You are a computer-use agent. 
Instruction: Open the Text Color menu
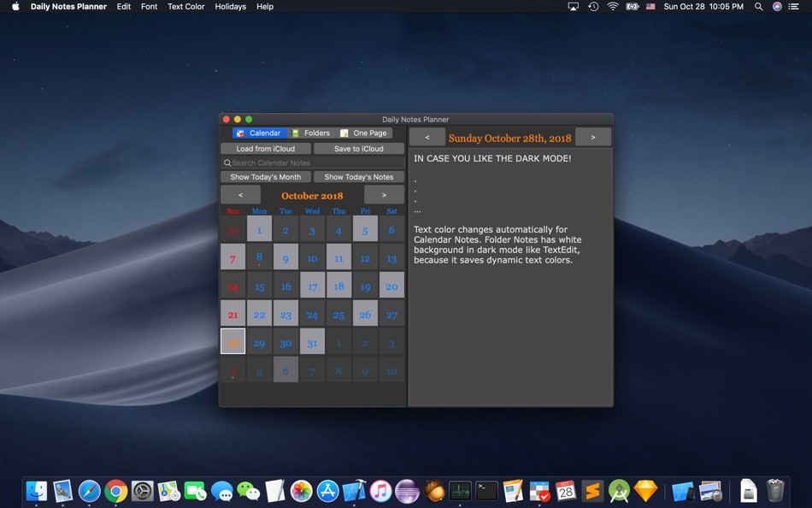[x=185, y=7]
